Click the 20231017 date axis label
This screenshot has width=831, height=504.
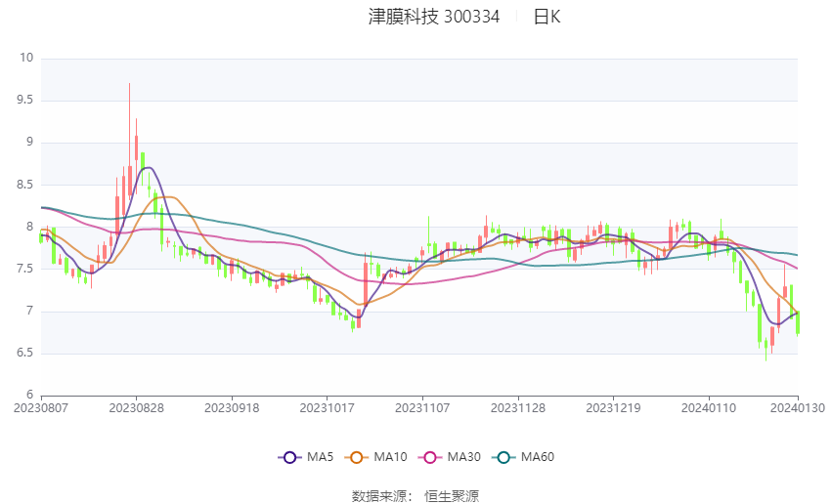pos(327,408)
